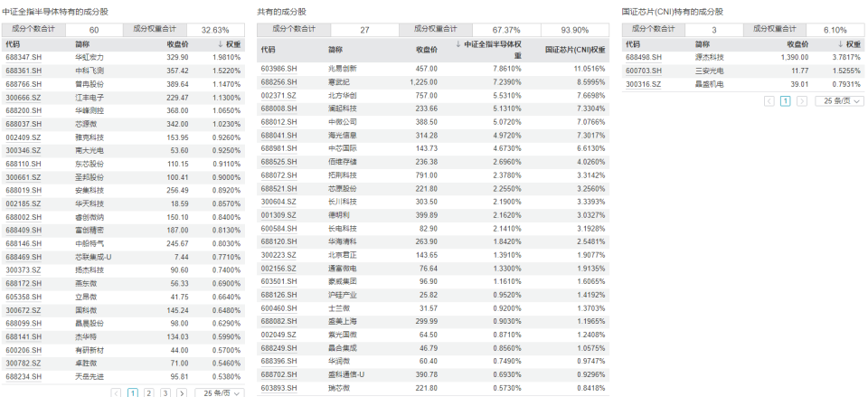Open page 2 of left table pagination
The image size is (868, 397).
point(149,393)
